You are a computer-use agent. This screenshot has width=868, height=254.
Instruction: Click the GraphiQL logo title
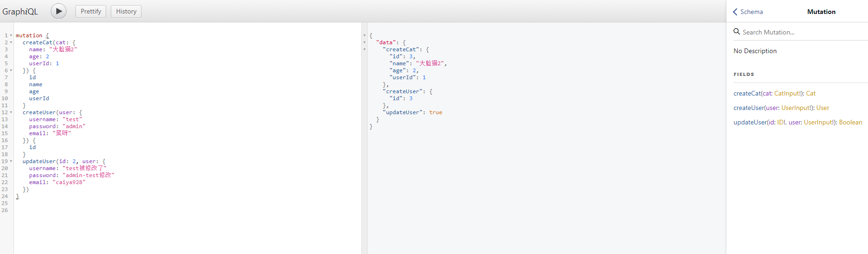click(20, 12)
